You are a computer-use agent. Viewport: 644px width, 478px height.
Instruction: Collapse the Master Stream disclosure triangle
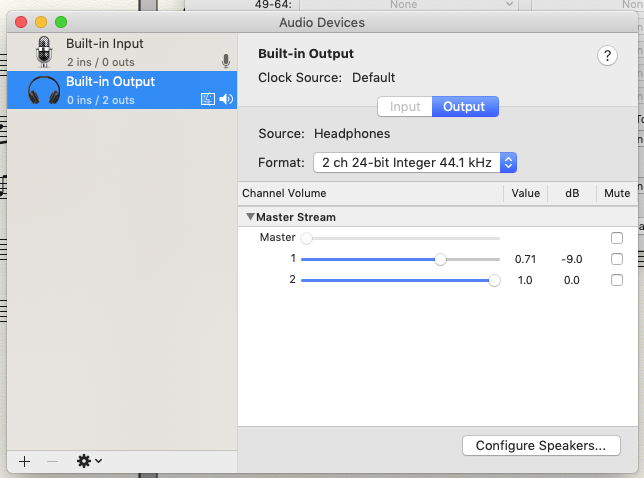point(250,217)
